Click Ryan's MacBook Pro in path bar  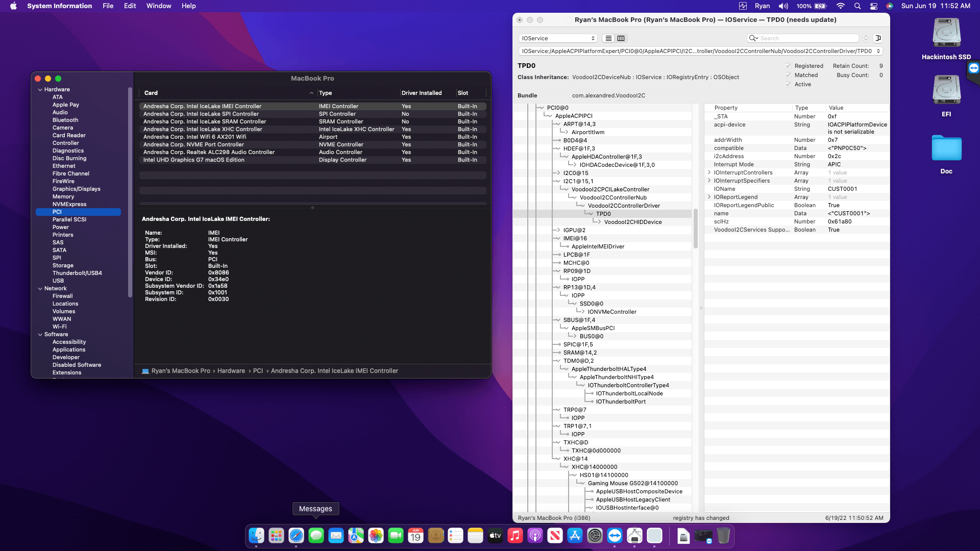[x=181, y=371]
